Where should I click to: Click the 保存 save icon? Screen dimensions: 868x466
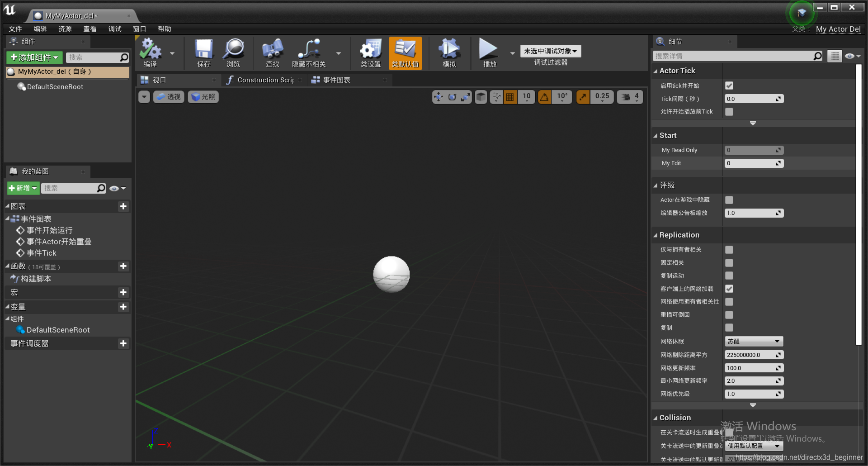point(203,53)
